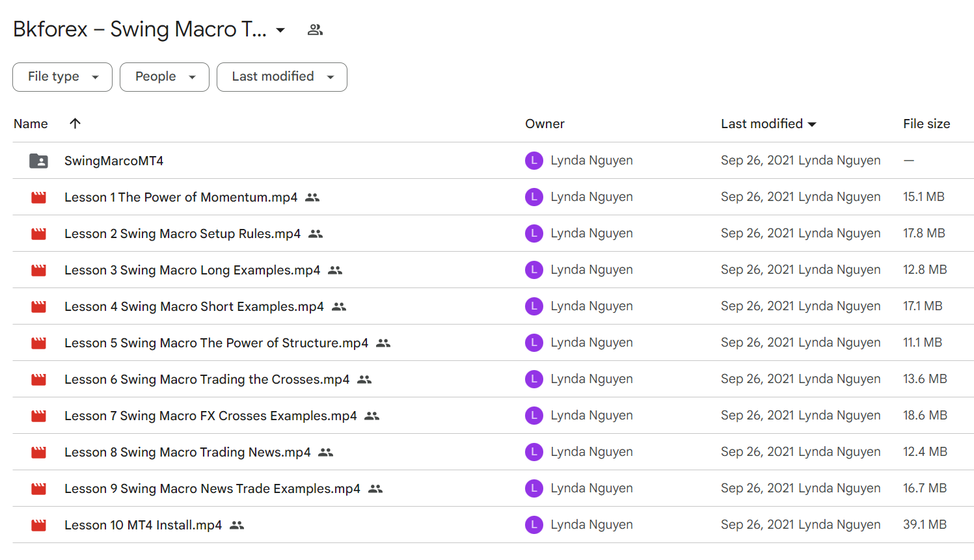The width and height of the screenshot is (974, 560).
Task: Click the 13.6 MB file size value
Action: point(925,379)
